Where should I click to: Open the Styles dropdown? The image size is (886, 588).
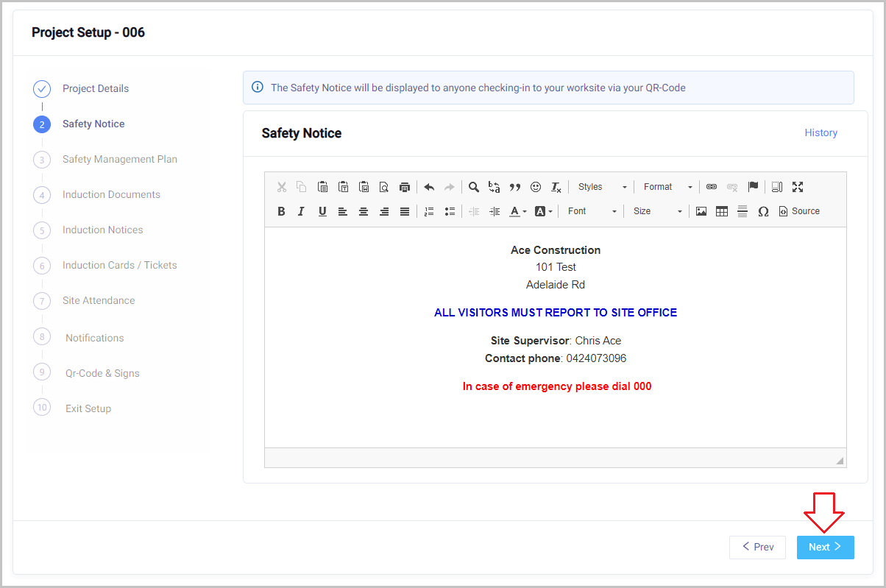coord(602,187)
